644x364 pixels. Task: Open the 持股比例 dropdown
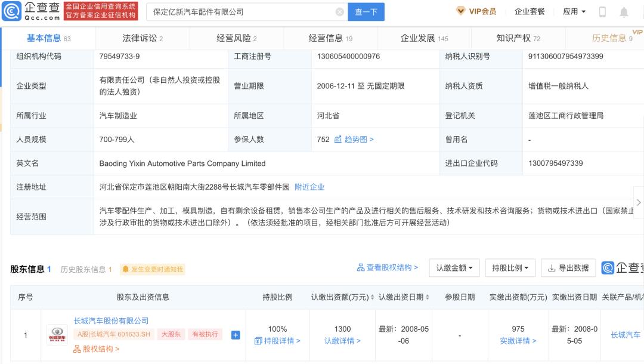point(510,269)
